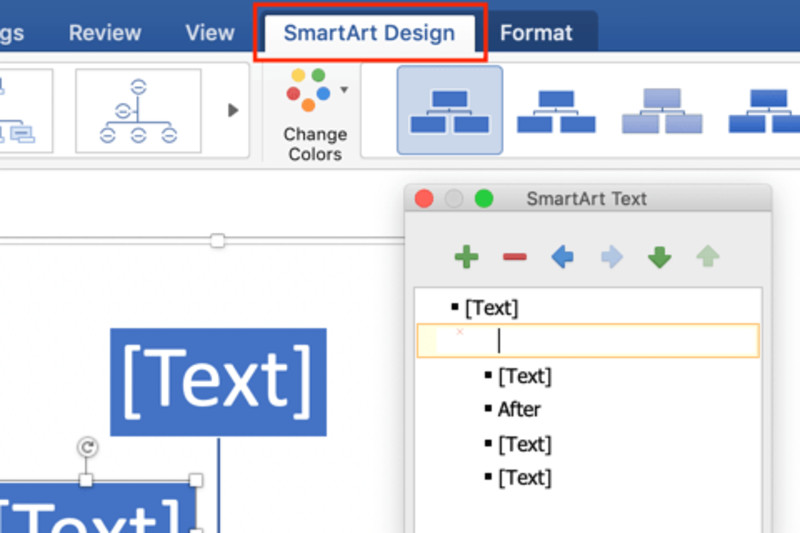Image resolution: width=800 pixels, height=533 pixels.
Task: Click the SmartArt frame top-center resize handle
Action: 217,240
